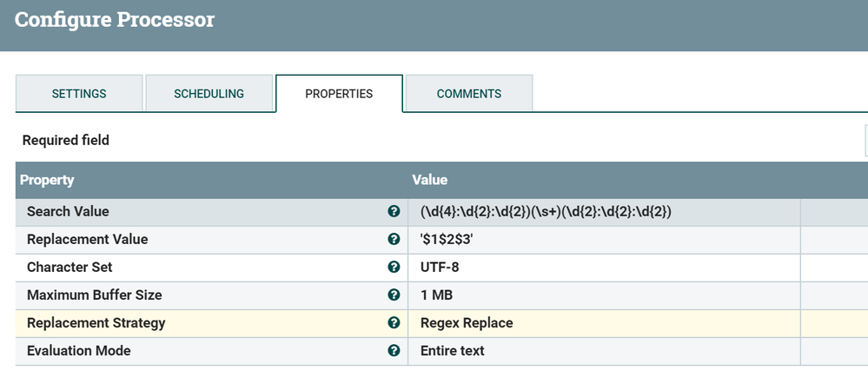
Task: Edit the Search Value regex field
Action: tap(547, 212)
